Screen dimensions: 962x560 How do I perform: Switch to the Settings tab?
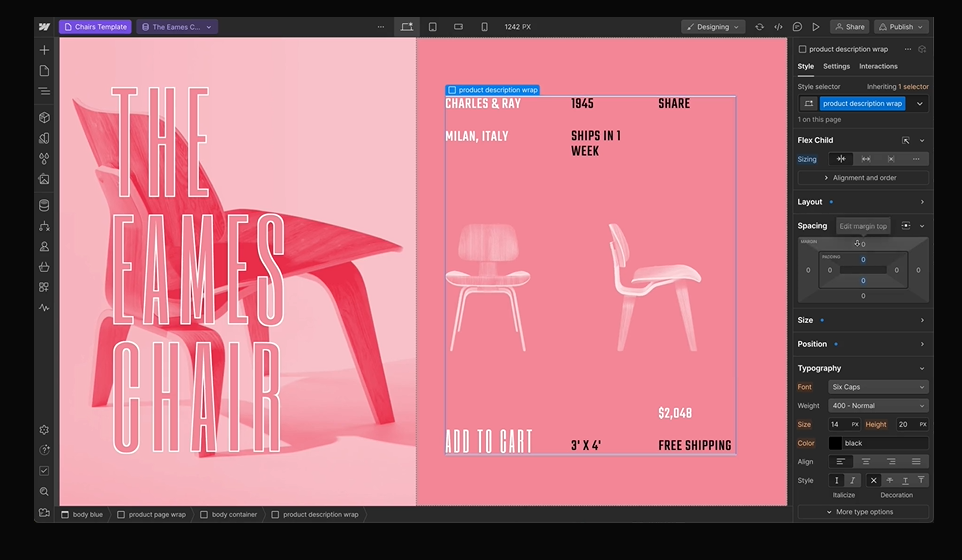coord(836,66)
